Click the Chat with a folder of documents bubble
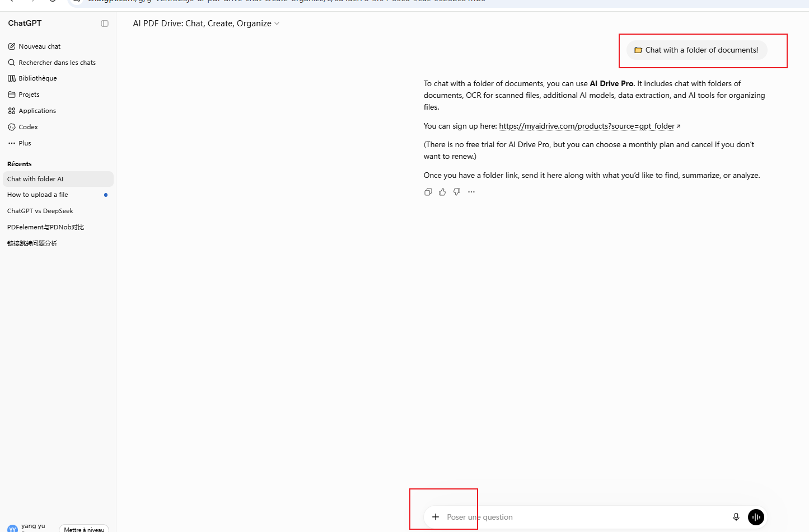The width and height of the screenshot is (809, 532). point(696,50)
